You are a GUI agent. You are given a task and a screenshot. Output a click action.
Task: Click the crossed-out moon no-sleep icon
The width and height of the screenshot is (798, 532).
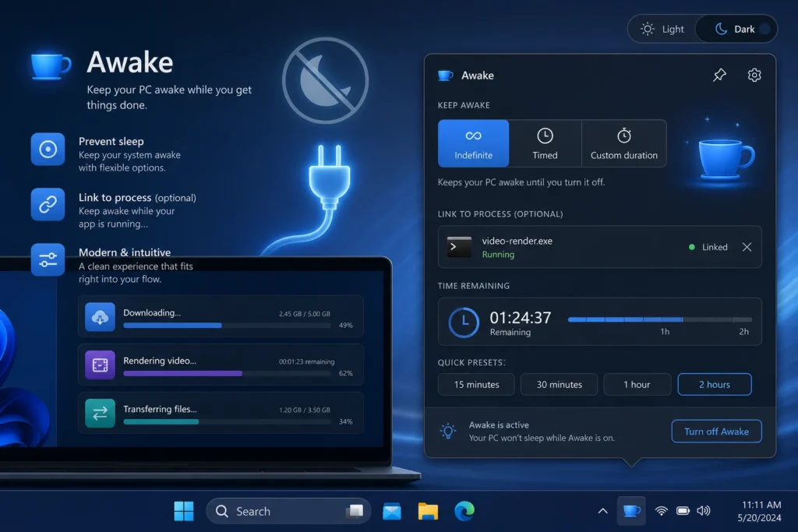(x=325, y=80)
